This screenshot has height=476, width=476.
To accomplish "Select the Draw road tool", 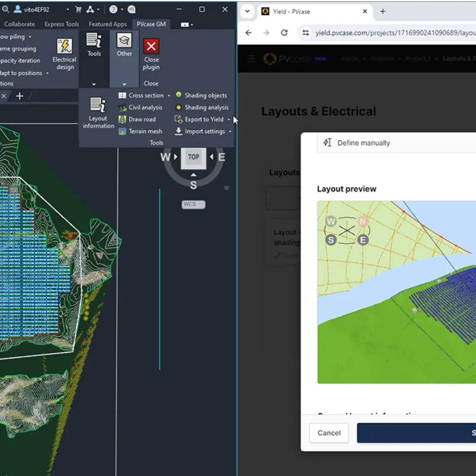I will click(x=137, y=119).
